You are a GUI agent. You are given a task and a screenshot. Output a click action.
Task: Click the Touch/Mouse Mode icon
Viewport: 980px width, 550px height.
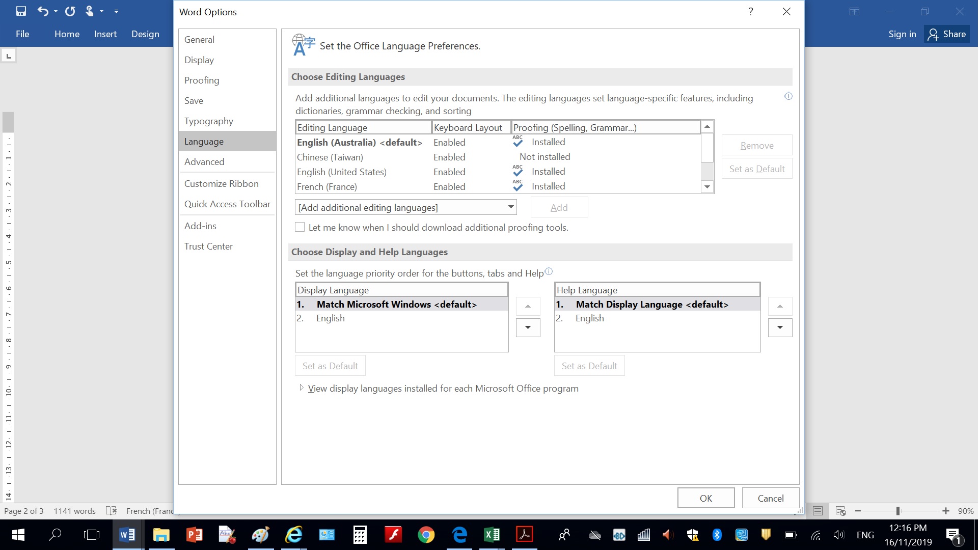90,11
